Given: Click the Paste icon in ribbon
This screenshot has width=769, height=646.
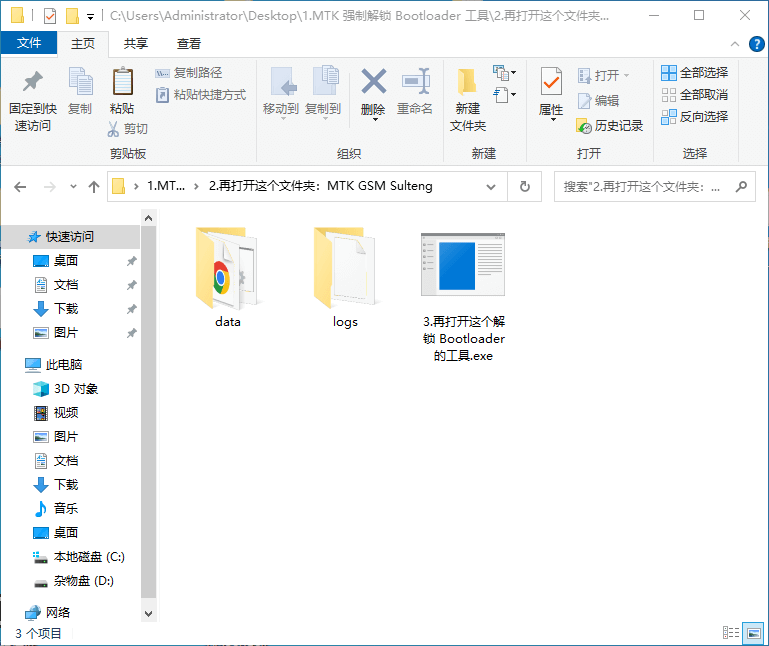Looking at the screenshot, I should point(122,83).
